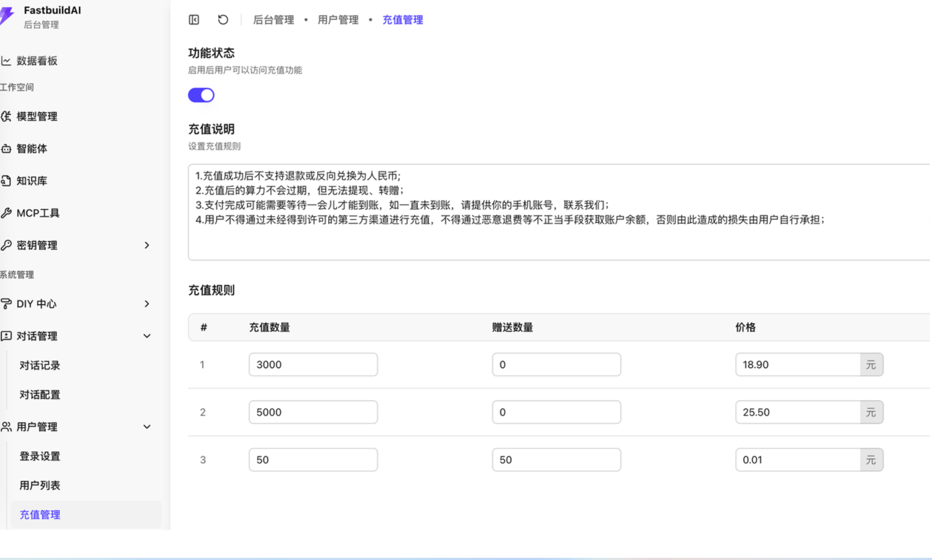
Task: Select the 智能体 robot icon
Action: click(6, 149)
